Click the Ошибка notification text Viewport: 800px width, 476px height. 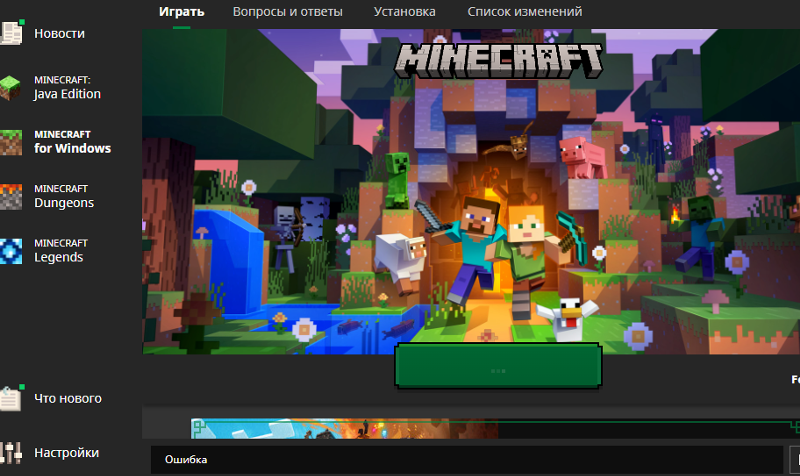click(x=186, y=460)
